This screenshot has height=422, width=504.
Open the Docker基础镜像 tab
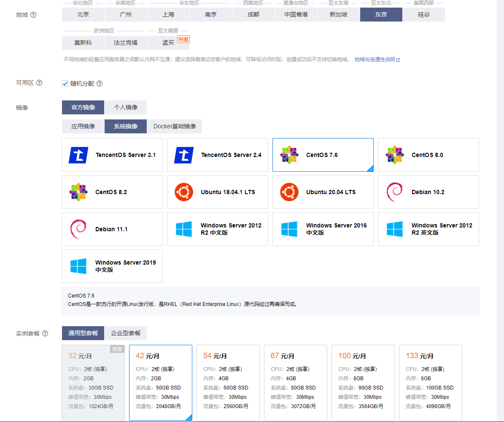tap(175, 126)
